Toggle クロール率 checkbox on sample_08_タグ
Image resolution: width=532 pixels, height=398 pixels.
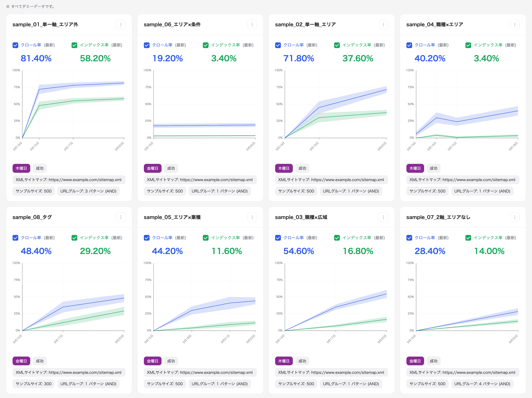15,238
